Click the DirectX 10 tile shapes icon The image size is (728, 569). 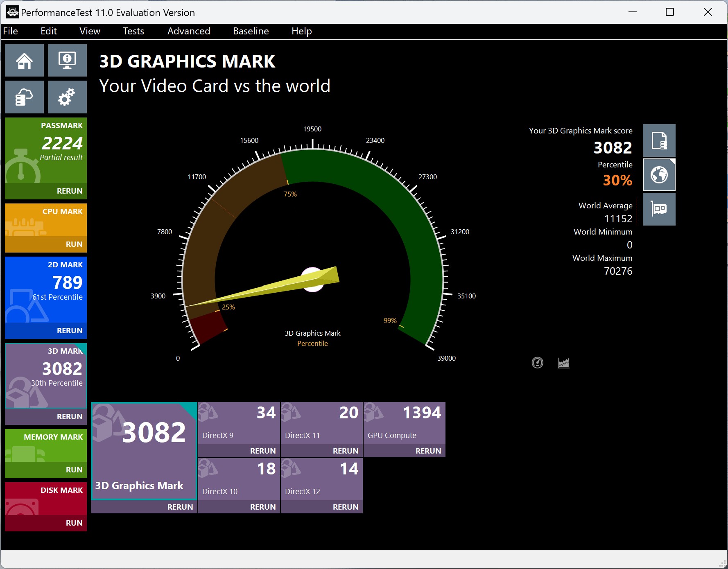(x=208, y=468)
